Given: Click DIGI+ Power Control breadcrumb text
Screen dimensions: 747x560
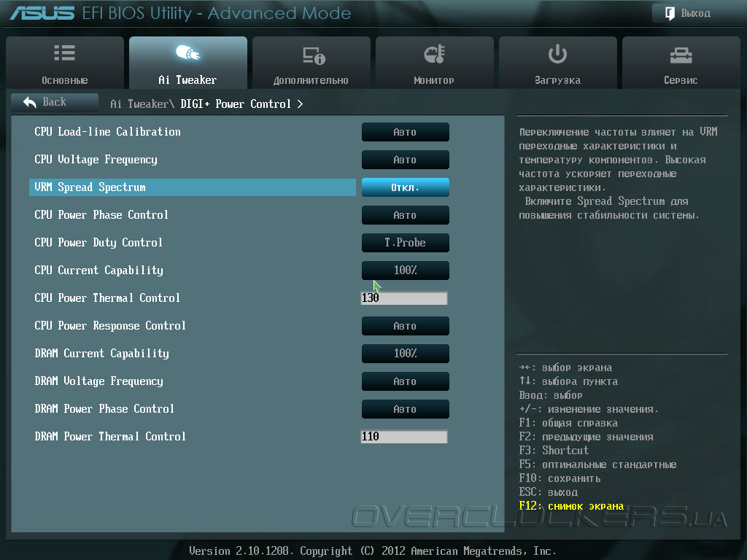Looking at the screenshot, I should click(236, 104).
